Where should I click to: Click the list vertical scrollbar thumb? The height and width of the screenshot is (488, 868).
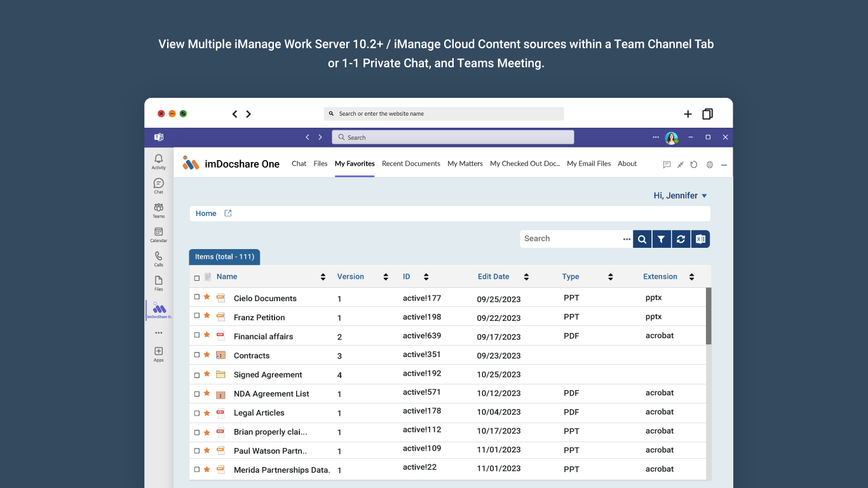[x=709, y=316]
